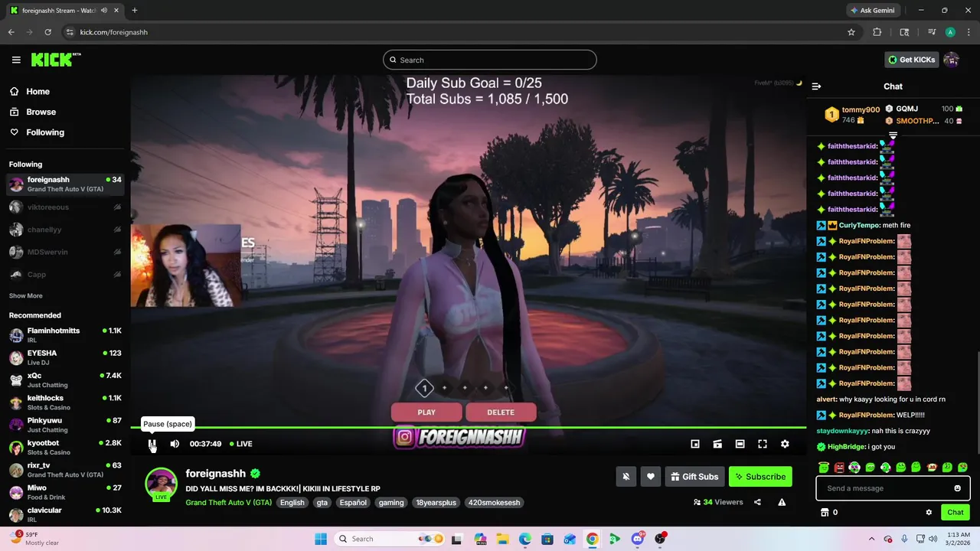The height and width of the screenshot is (551, 980).
Task: Expand Following list with Show More
Action: (x=26, y=295)
